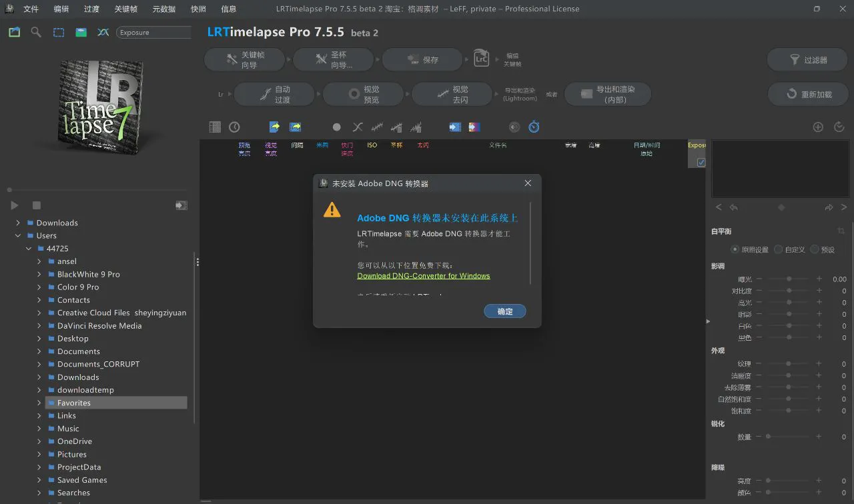854x504 pixels.
Task: Click the first blue export arrow icon
Action: click(274, 127)
